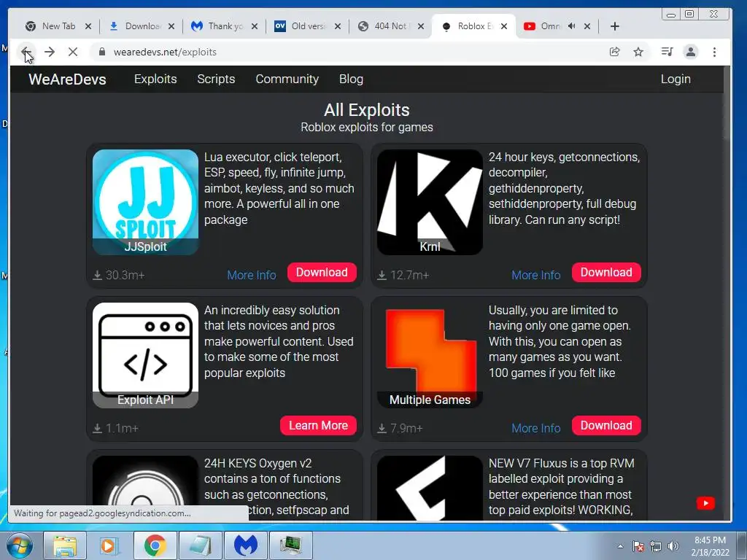The image size is (747, 560).
Task: Download JJSploit
Action: (x=322, y=273)
